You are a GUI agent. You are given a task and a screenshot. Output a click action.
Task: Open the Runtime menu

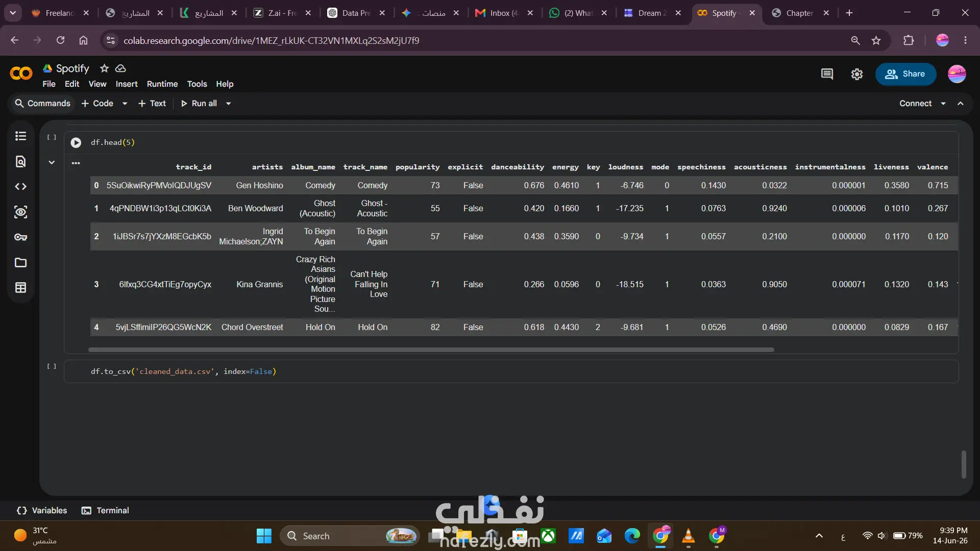[162, 84]
